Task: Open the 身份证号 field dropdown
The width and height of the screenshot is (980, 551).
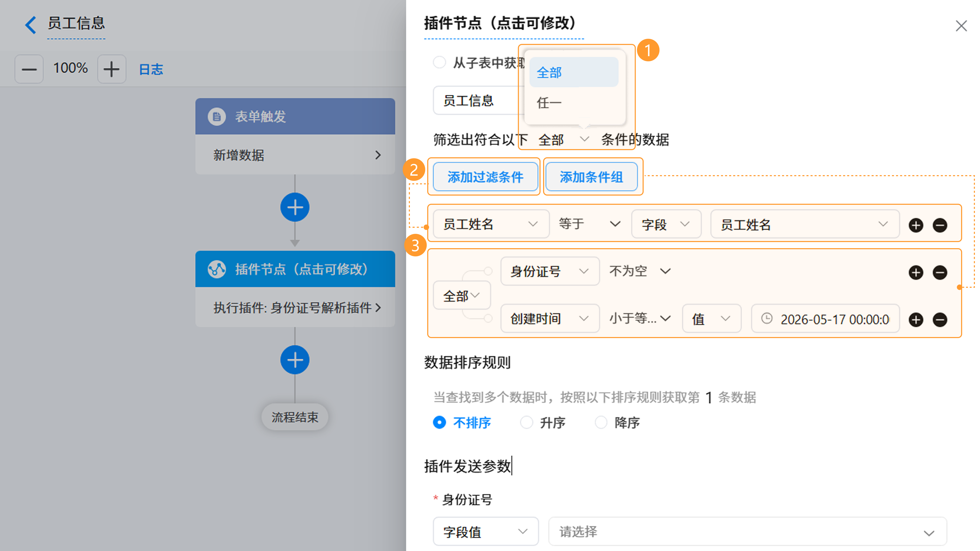Action: [x=550, y=271]
